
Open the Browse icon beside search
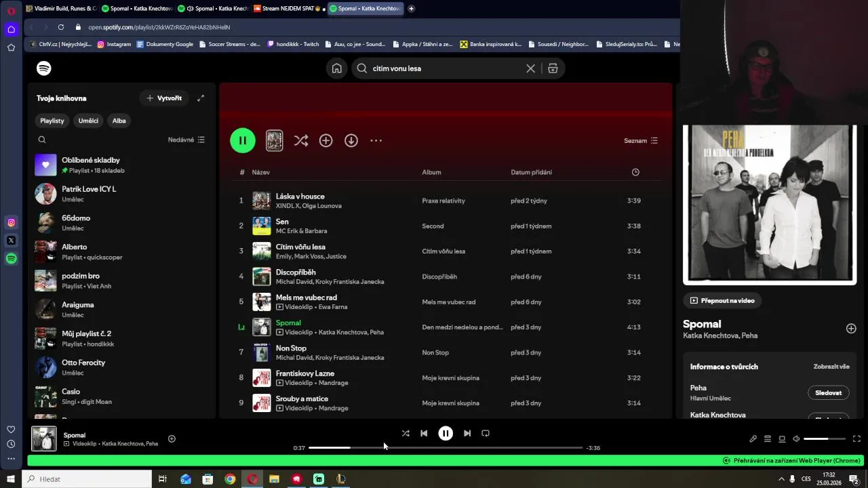(553, 68)
